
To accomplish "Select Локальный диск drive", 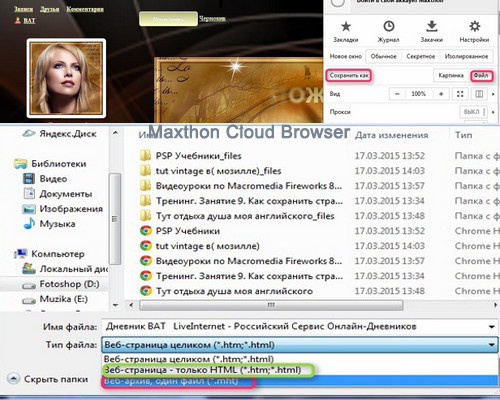I will tap(65, 269).
